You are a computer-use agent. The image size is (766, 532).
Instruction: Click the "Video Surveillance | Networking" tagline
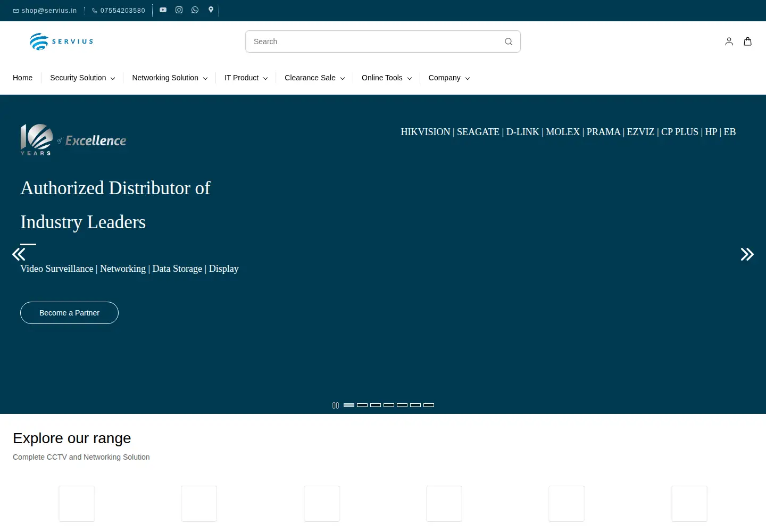point(129,269)
